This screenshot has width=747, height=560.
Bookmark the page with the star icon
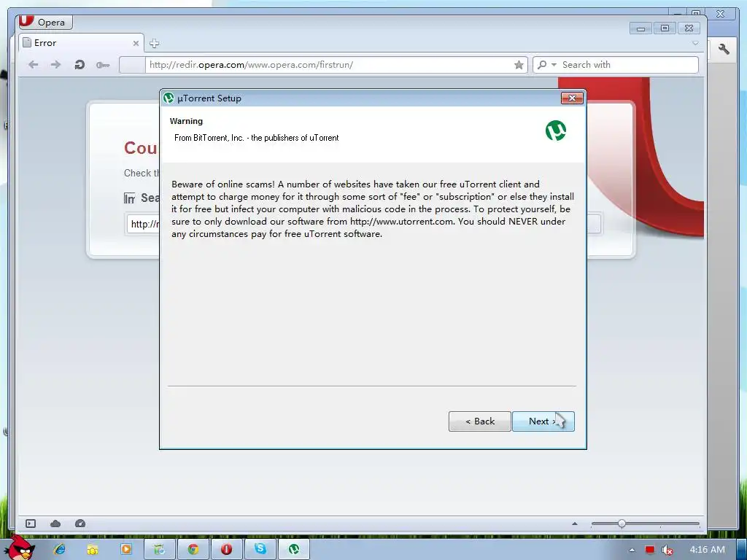pos(519,65)
